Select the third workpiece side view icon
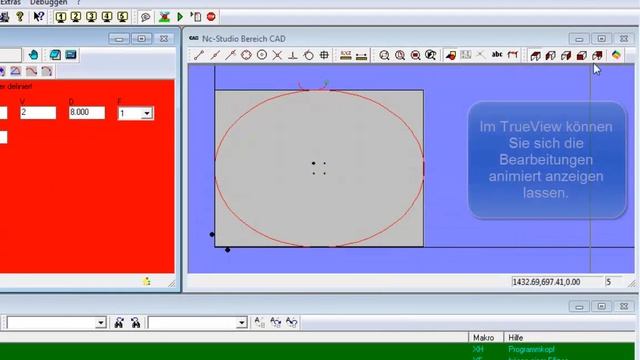Viewport: 640px width, 360px height. coord(566,56)
